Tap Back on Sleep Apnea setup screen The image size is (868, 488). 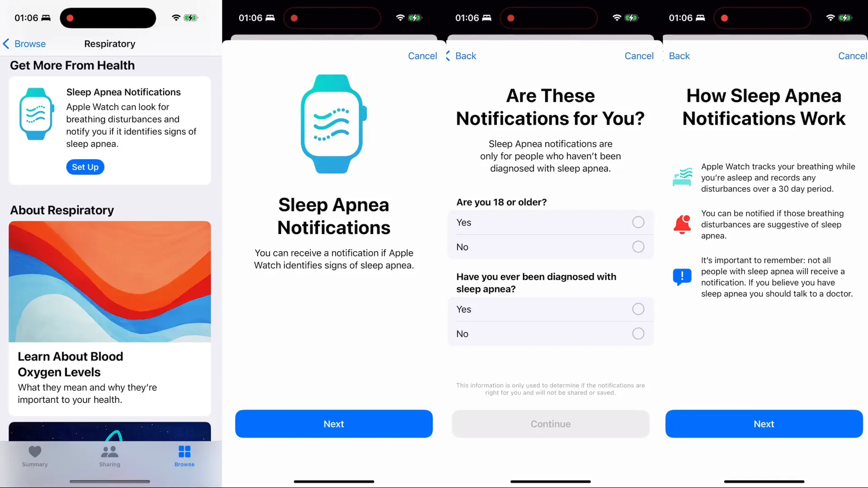466,56
